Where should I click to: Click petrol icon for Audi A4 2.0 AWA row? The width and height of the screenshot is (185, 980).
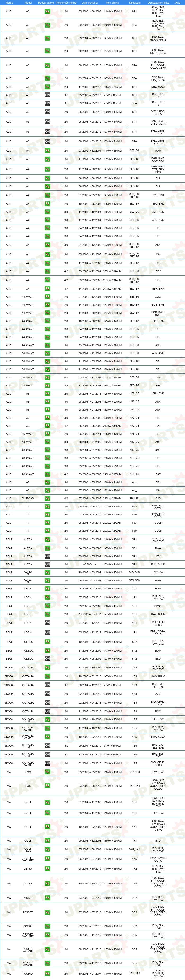coord(48,151)
